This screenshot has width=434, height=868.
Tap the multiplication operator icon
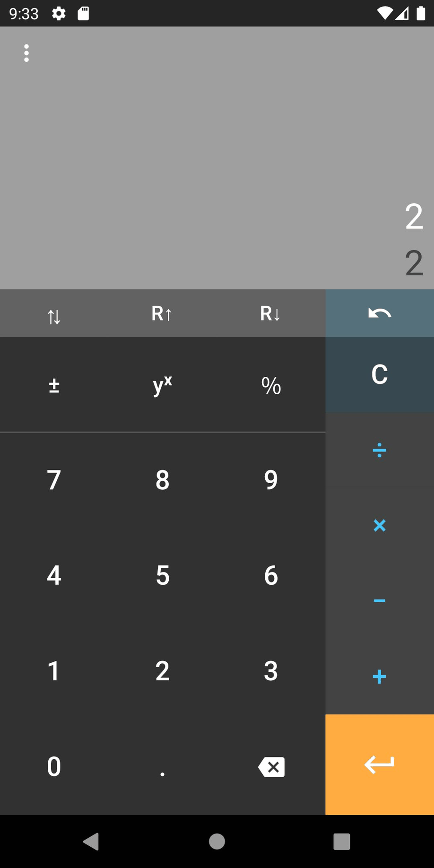click(x=379, y=525)
